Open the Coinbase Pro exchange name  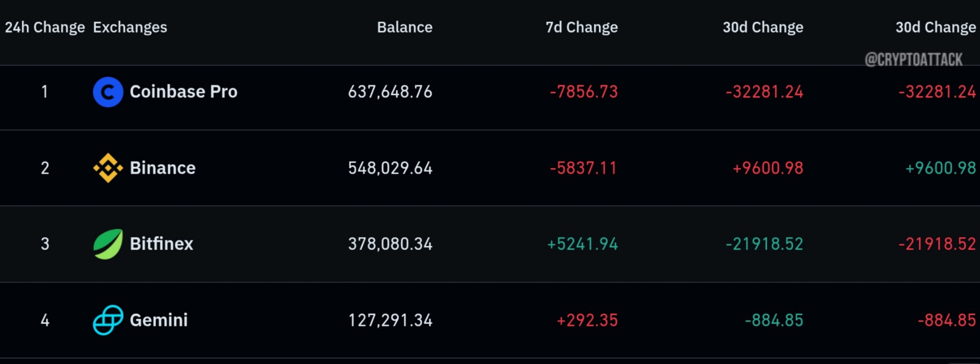pyautogui.click(x=183, y=91)
